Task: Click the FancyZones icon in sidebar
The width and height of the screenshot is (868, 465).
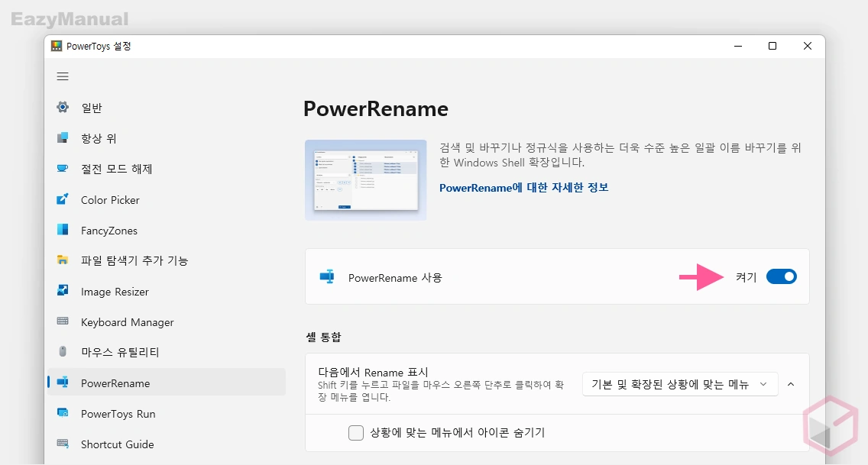Action: tap(63, 230)
